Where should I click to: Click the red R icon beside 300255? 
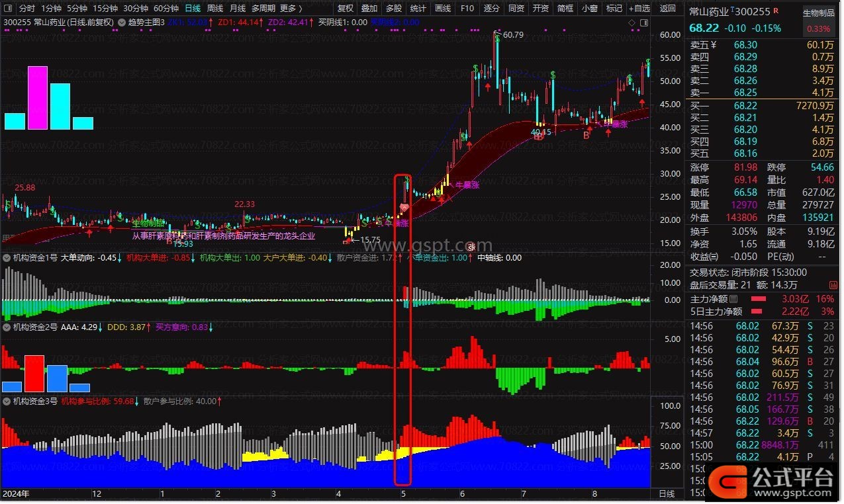(x=776, y=11)
